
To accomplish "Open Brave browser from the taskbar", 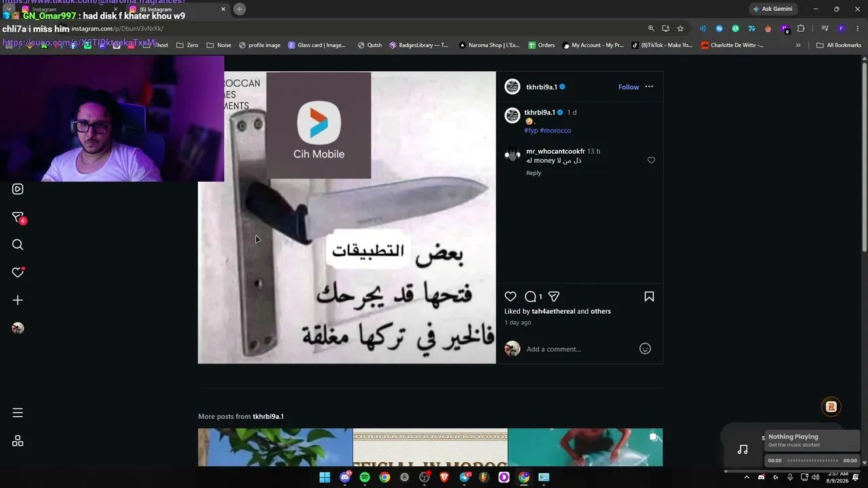I will coord(445,477).
